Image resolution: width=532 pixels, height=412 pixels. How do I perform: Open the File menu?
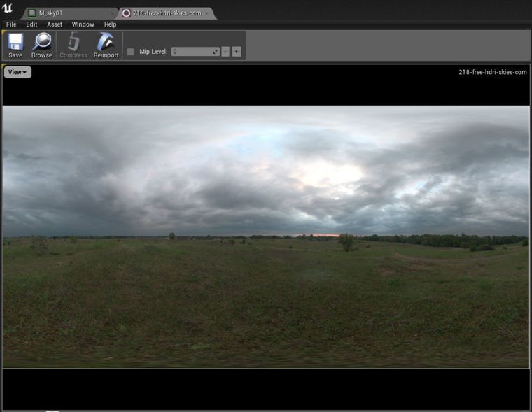coord(11,24)
